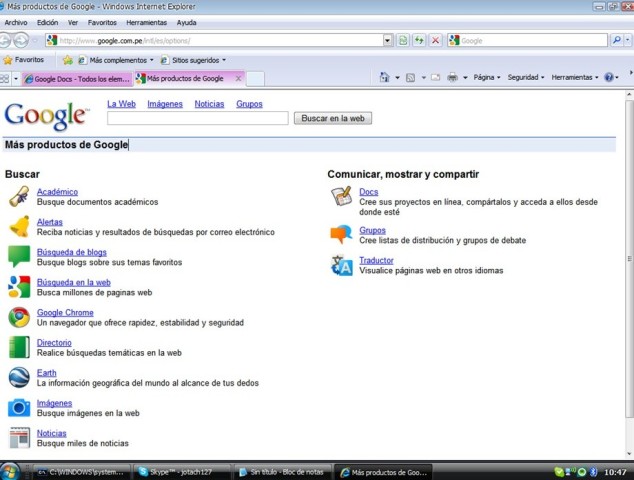Open the address bar history dropdown
Image resolution: width=634 pixels, height=480 pixels.
click(388, 40)
